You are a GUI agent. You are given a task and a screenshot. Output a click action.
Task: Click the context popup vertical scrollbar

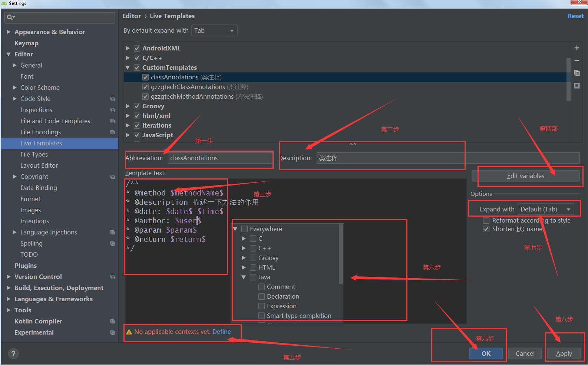(x=341, y=254)
